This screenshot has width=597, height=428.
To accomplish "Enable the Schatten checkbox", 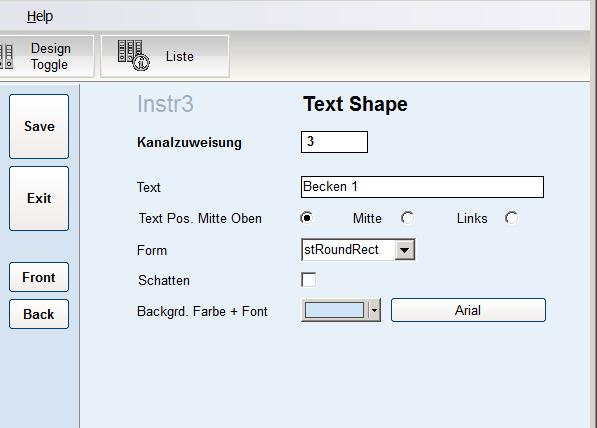I will [x=308, y=279].
